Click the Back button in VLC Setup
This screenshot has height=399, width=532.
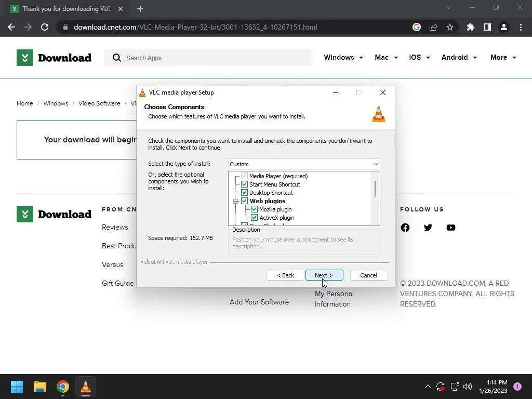(285, 275)
